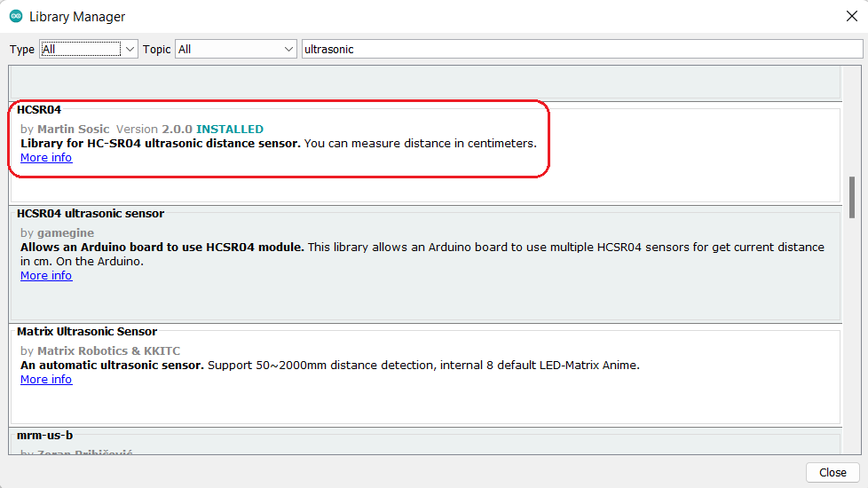The width and height of the screenshot is (868, 488).
Task: Click the INSTALLED status label
Action: click(230, 129)
